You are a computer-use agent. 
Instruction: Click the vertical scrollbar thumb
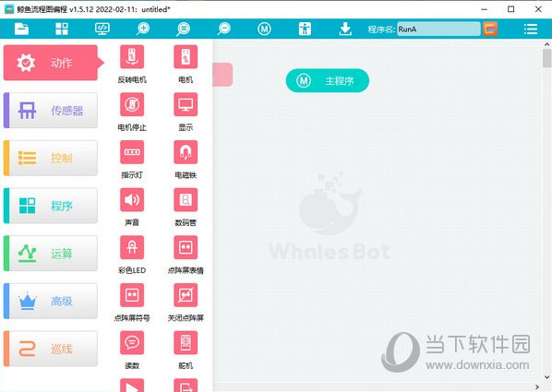[x=546, y=58]
